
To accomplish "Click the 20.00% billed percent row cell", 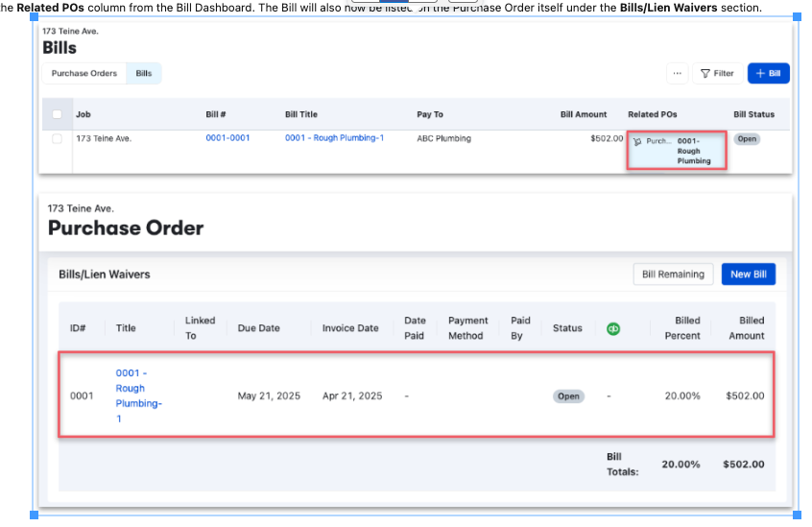I will [682, 396].
